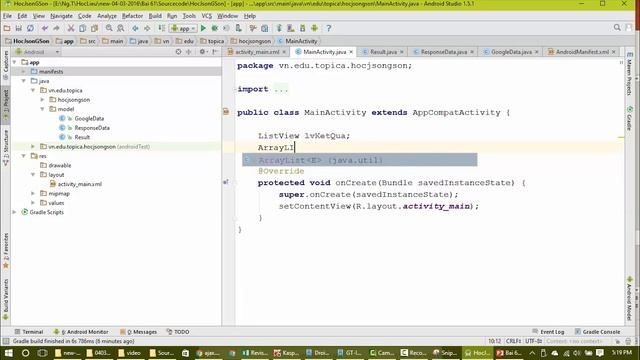
Task: Open the Refactor menu
Action: (x=133, y=16)
